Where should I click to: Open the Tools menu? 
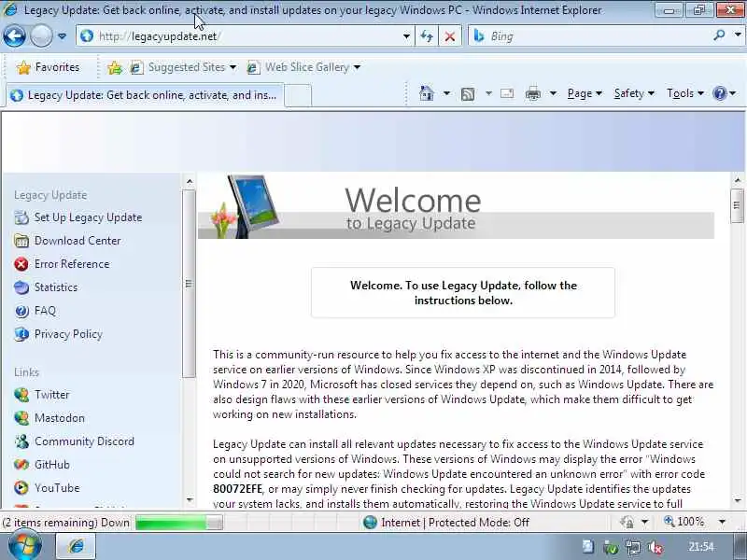685,93
